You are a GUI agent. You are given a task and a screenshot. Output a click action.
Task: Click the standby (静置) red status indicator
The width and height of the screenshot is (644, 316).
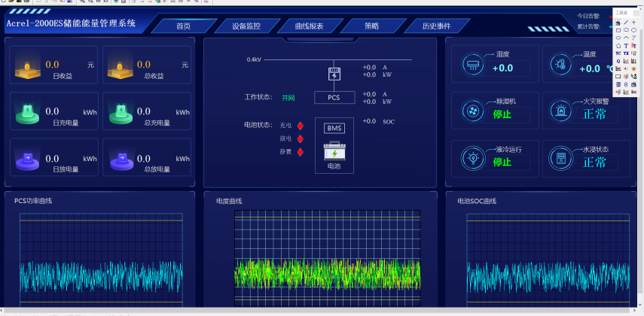pos(300,152)
